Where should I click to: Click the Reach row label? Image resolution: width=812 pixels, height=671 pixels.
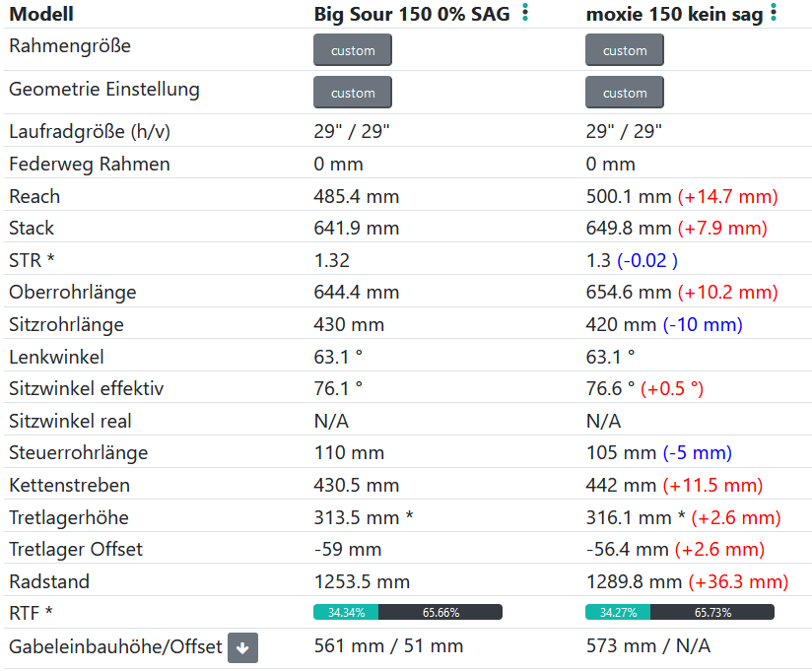(x=34, y=196)
